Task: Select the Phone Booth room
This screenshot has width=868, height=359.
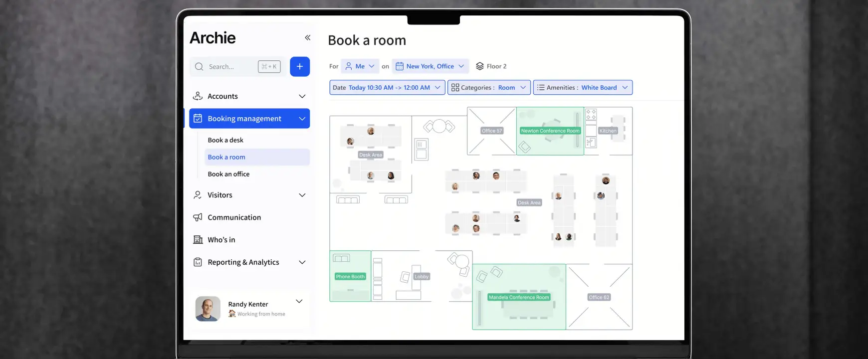Action: click(350, 276)
